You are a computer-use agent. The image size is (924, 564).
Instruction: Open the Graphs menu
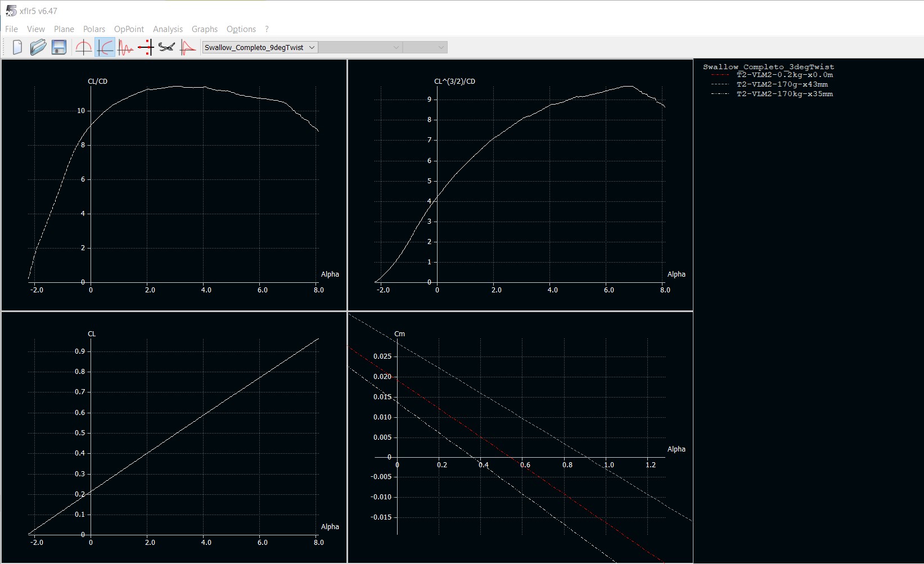click(204, 29)
